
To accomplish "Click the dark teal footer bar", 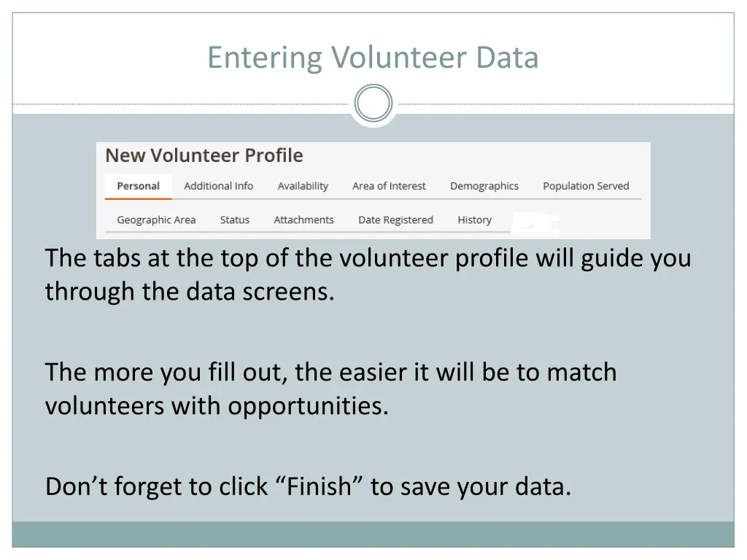I will (373, 534).
